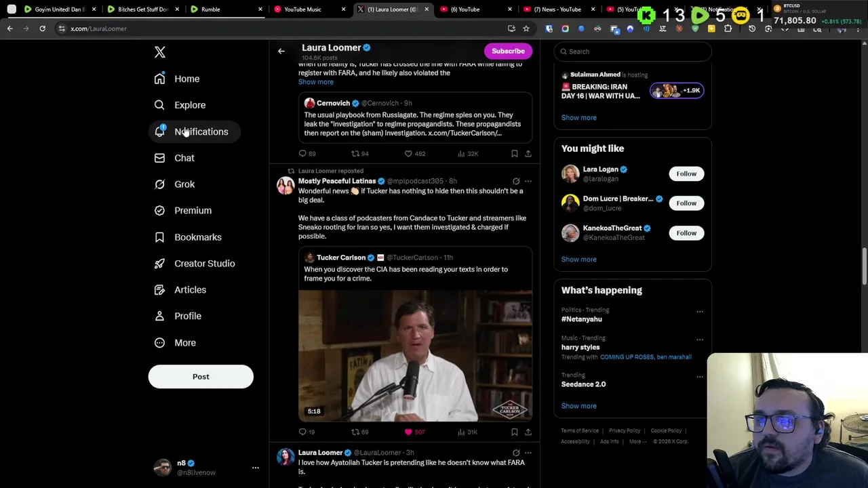Open the Terms of Service footer link
868x488 pixels.
(x=580, y=431)
